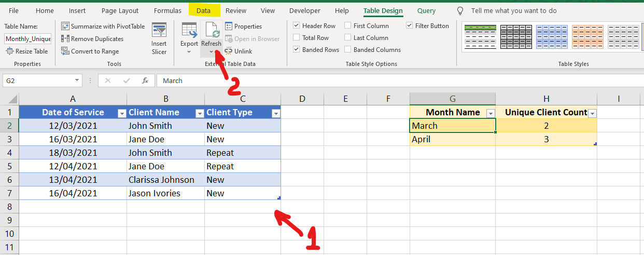Click the April month cell

(453, 139)
